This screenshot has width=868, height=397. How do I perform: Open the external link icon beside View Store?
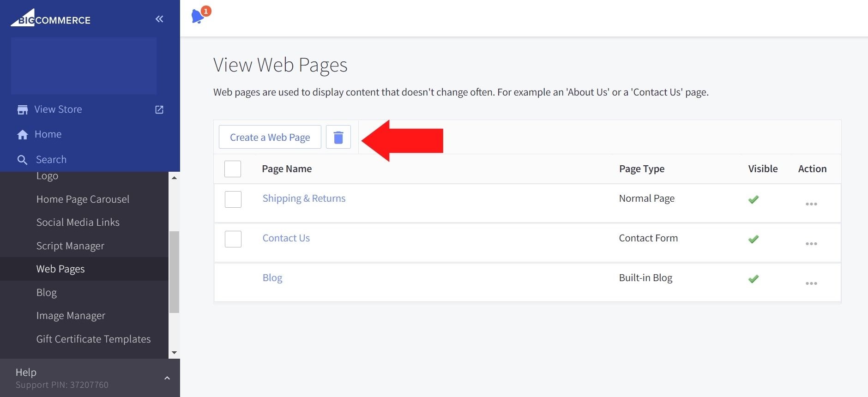(x=159, y=110)
